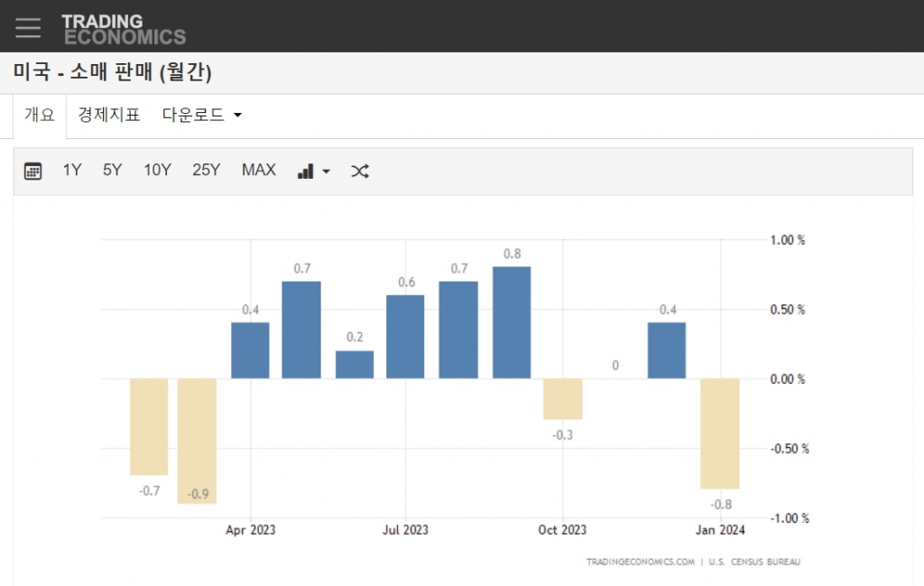This screenshot has height=586, width=924.
Task: Show MAX historical data range
Action: pos(259,170)
